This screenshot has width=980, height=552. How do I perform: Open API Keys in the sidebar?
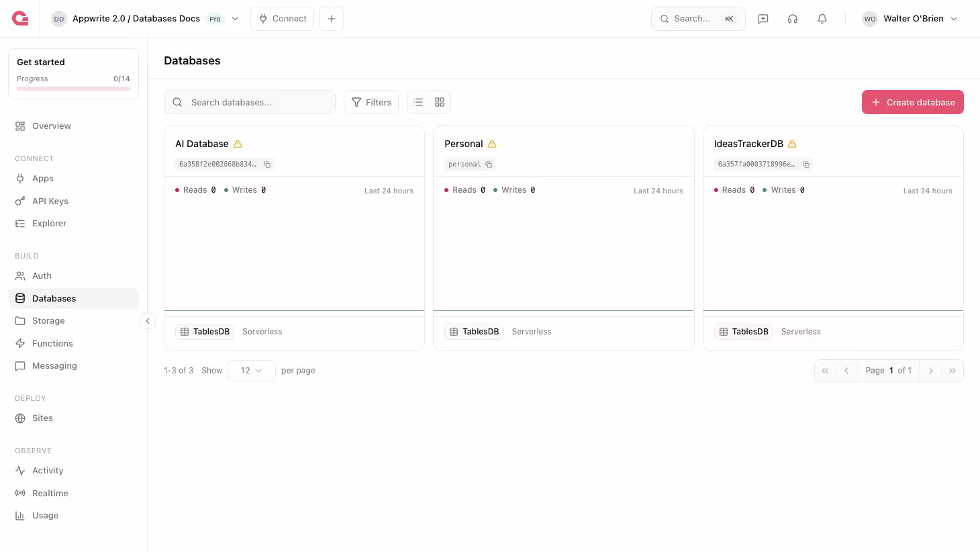(73, 201)
